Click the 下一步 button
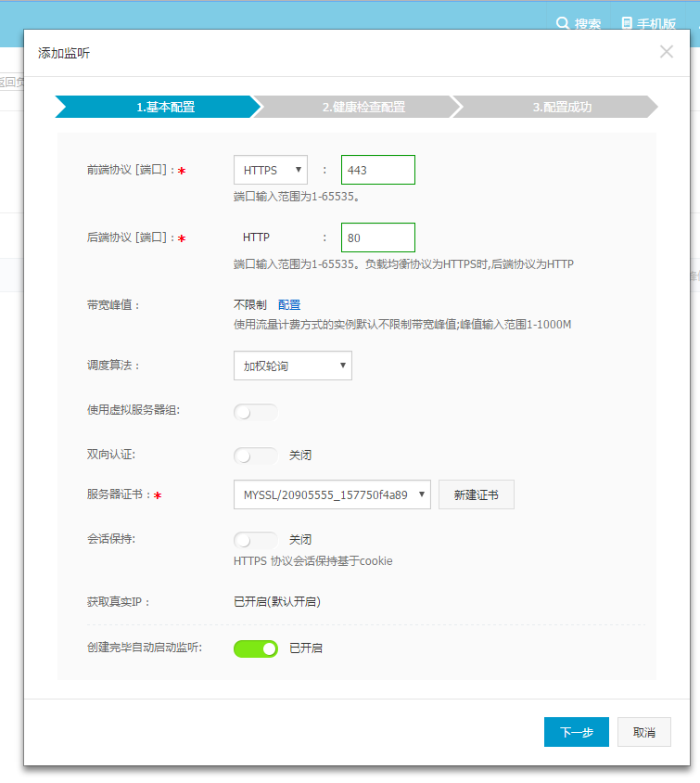 coord(576,732)
